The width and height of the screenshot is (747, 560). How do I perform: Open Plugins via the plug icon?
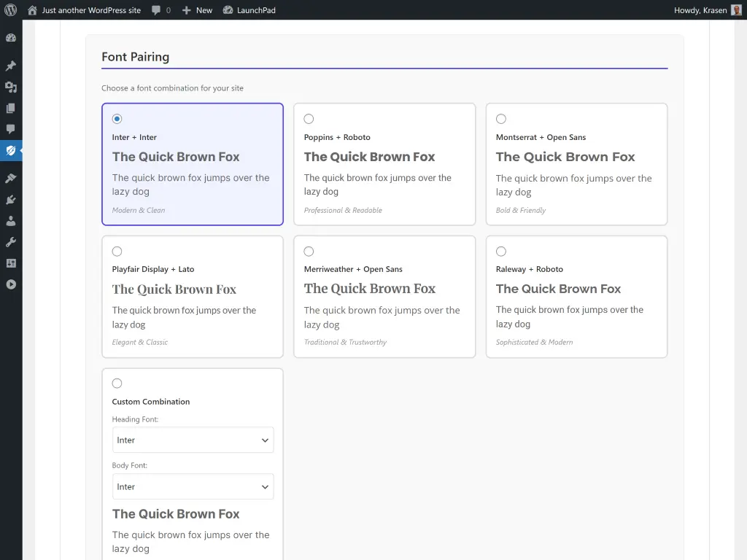(x=11, y=199)
